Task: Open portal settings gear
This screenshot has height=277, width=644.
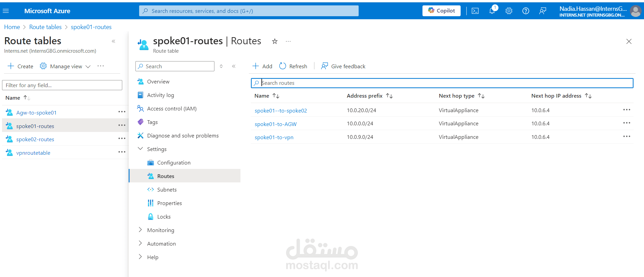Action: (509, 11)
